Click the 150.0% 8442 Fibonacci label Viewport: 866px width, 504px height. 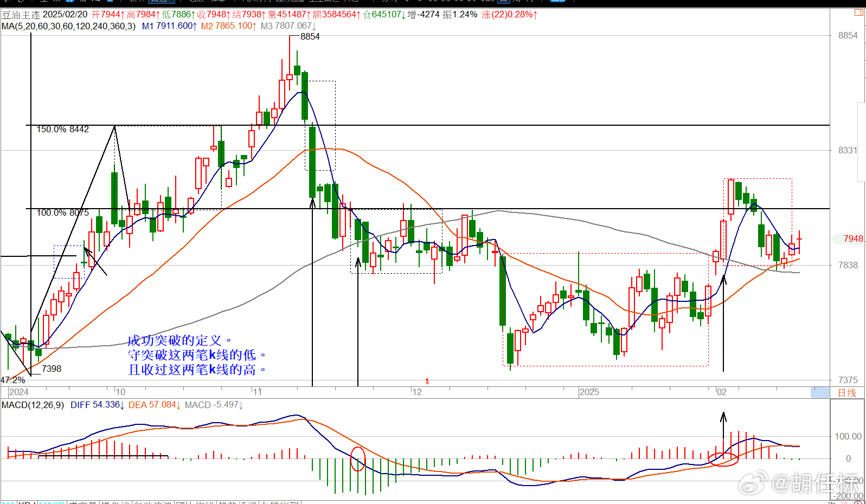[62, 130]
